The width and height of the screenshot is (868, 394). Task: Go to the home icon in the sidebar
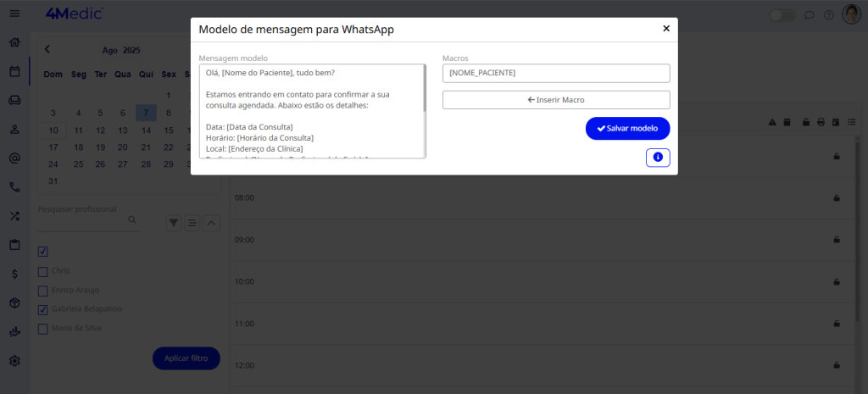(x=15, y=42)
